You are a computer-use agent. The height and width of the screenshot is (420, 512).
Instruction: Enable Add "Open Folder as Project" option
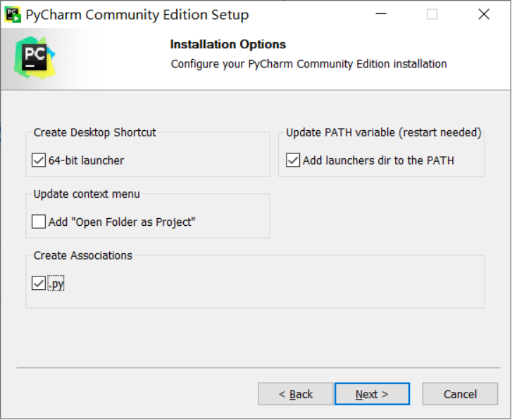(x=39, y=222)
